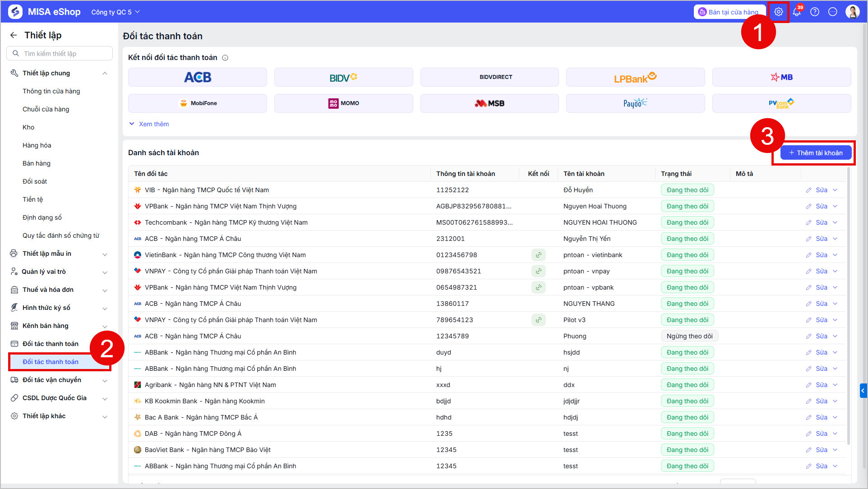The width and height of the screenshot is (868, 489).
Task: Expand the Đối tác vận chuyển section
Action: tap(105, 380)
